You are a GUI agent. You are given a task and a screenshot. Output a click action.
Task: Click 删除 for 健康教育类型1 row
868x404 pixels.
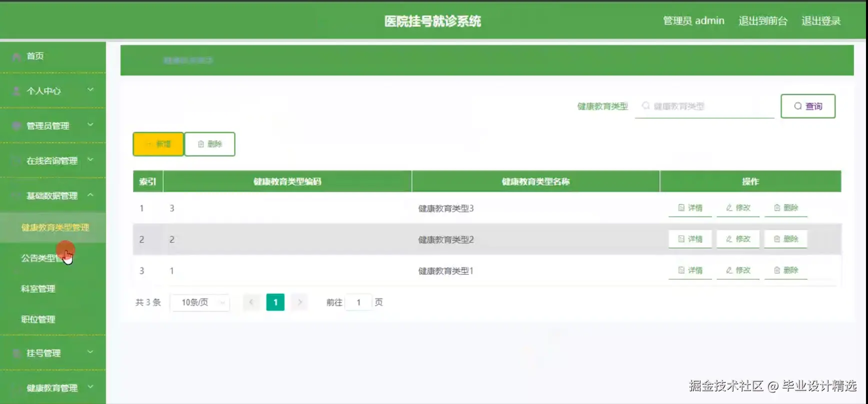tap(786, 270)
